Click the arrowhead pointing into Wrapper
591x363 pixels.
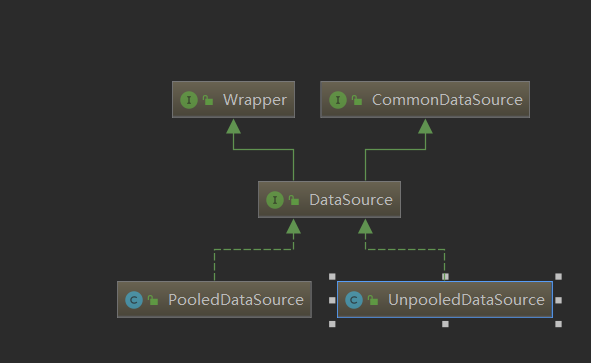click(x=234, y=126)
